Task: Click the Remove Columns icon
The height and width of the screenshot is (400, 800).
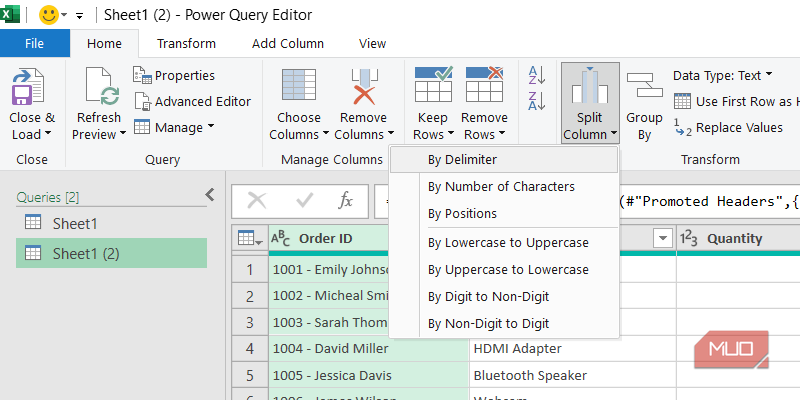Action: (x=364, y=86)
